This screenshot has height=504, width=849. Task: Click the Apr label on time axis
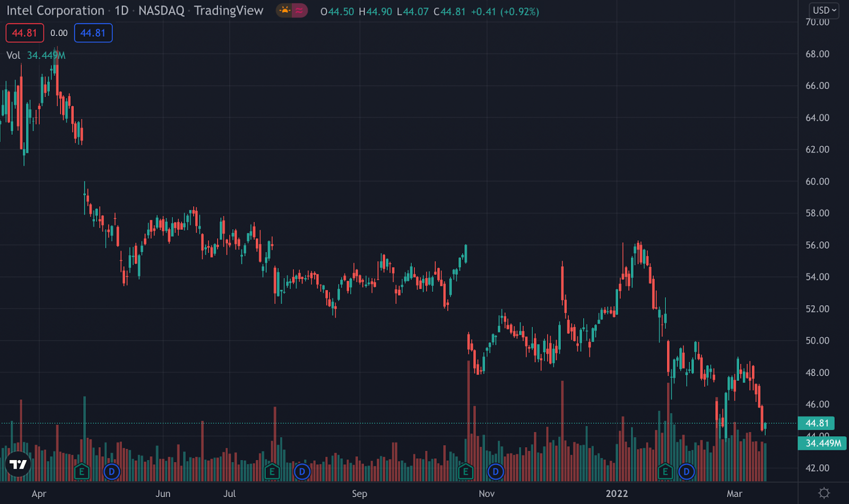(x=39, y=494)
